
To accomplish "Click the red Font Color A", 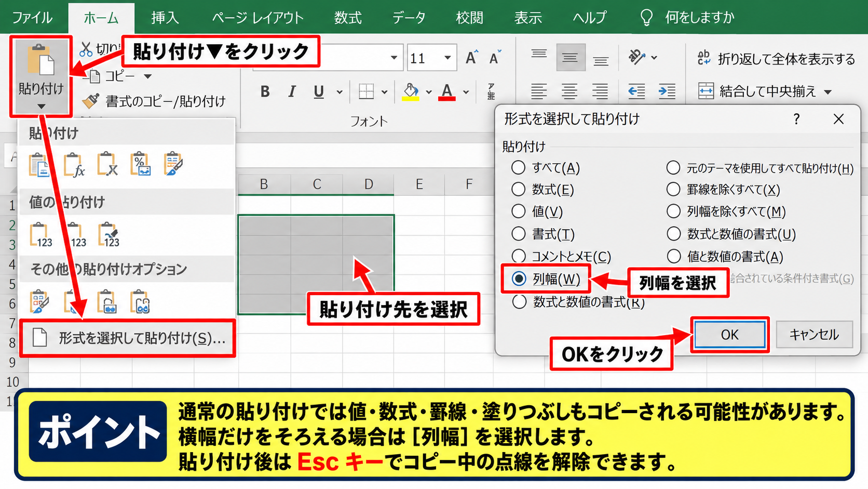I will pyautogui.click(x=446, y=92).
